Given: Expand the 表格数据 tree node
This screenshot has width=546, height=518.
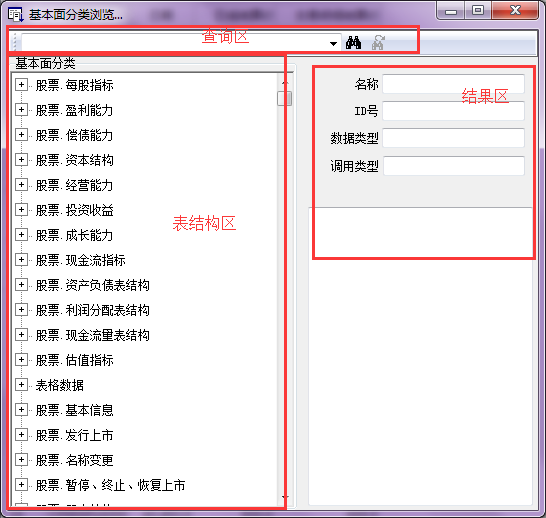Looking at the screenshot, I should (x=21, y=385).
